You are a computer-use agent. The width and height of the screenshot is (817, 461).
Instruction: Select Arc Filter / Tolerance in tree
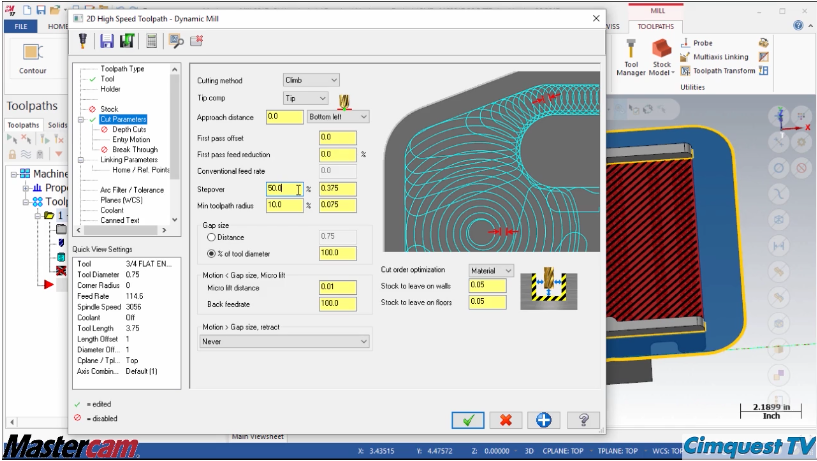[132, 190]
